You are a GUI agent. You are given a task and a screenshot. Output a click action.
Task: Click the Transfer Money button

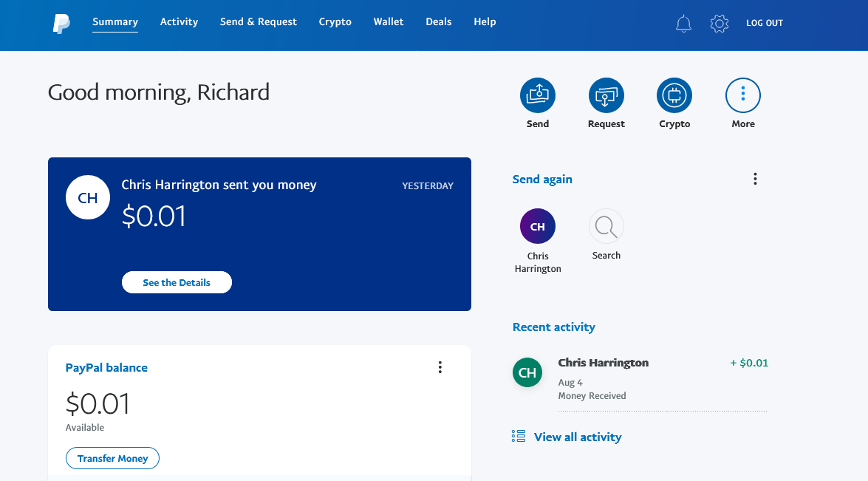[x=112, y=458]
